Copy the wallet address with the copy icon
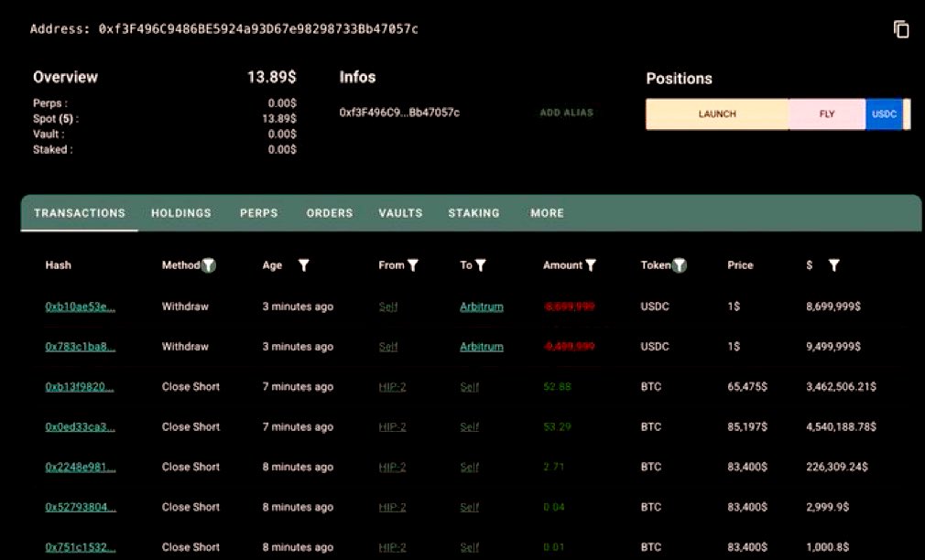This screenshot has width=925, height=560. point(901,29)
